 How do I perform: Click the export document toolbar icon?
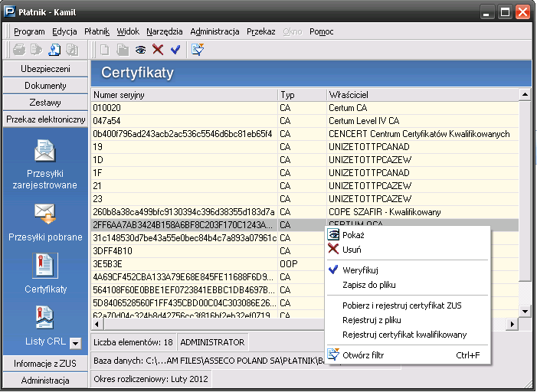coord(36,50)
